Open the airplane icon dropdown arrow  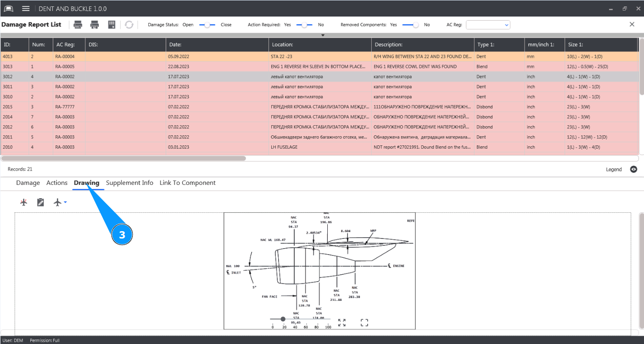coord(65,202)
